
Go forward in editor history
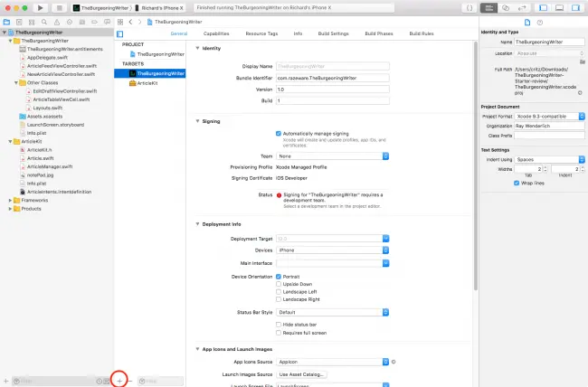click(x=139, y=22)
